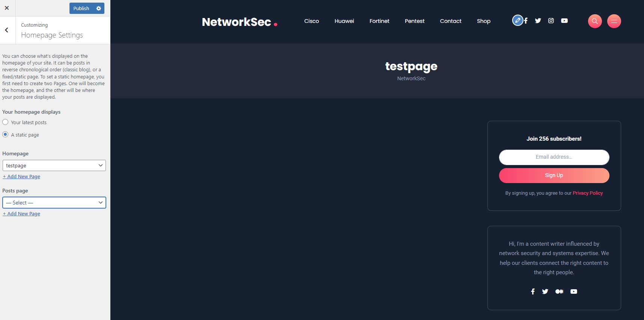Close the Customizer panel
This screenshot has width=644, height=320.
[x=7, y=8]
